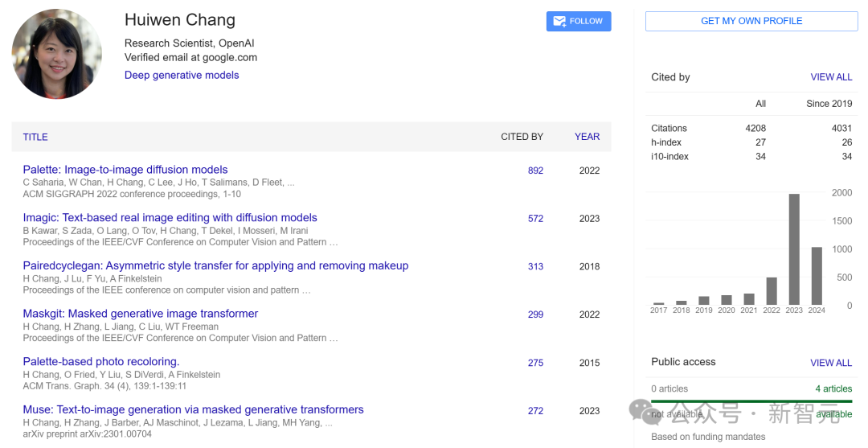Image resolution: width=868 pixels, height=448 pixels.
Task: Click Huiwen Chang's profile photo
Action: point(57,54)
